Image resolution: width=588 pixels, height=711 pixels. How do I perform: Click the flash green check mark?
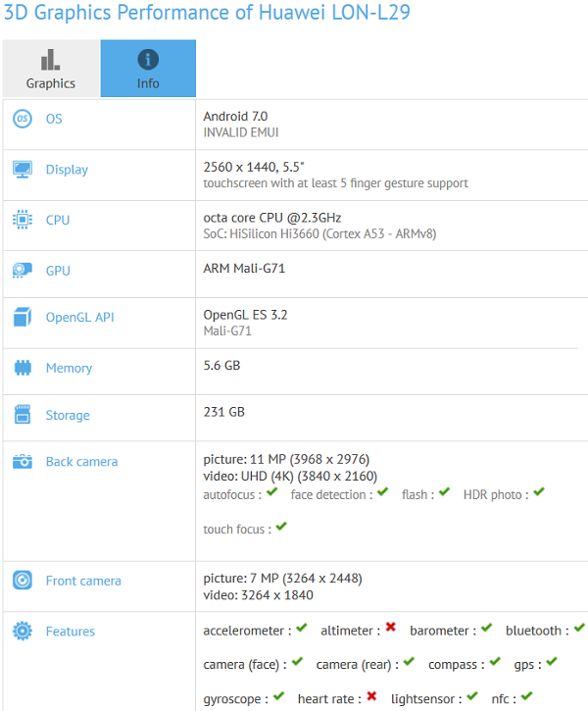point(444,492)
